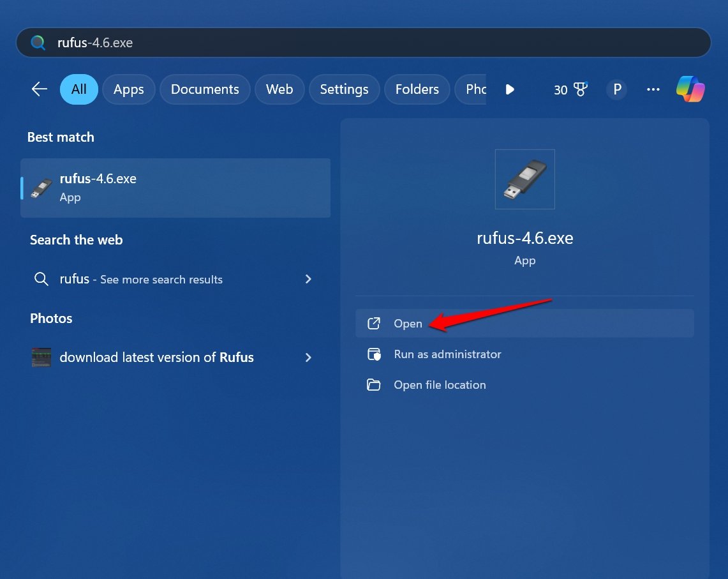Click the Open external-link icon

pos(374,324)
